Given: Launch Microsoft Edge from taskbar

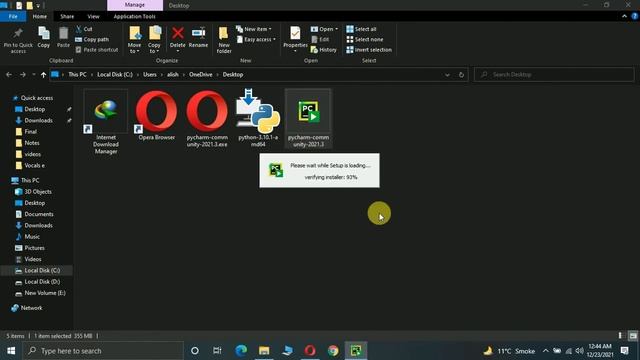Looking at the screenshot, I should [241, 351].
